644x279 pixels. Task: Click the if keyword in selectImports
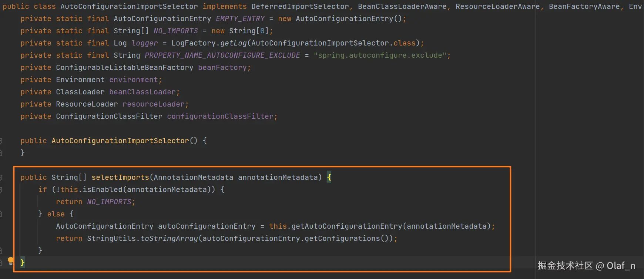[x=43, y=189]
